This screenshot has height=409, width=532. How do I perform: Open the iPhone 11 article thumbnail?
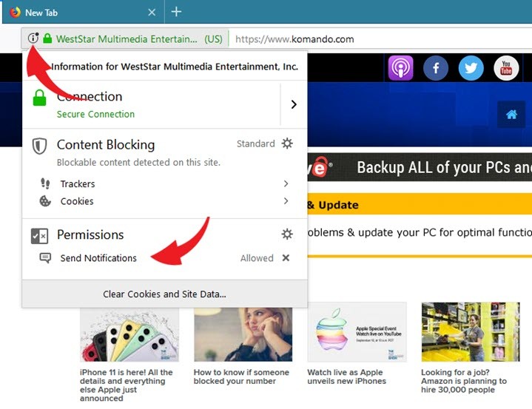129,335
